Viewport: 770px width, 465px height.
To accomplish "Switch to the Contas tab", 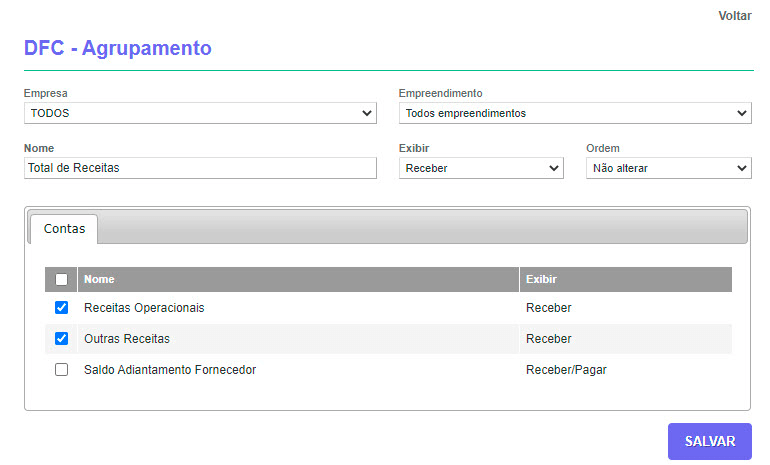I will click(64, 229).
